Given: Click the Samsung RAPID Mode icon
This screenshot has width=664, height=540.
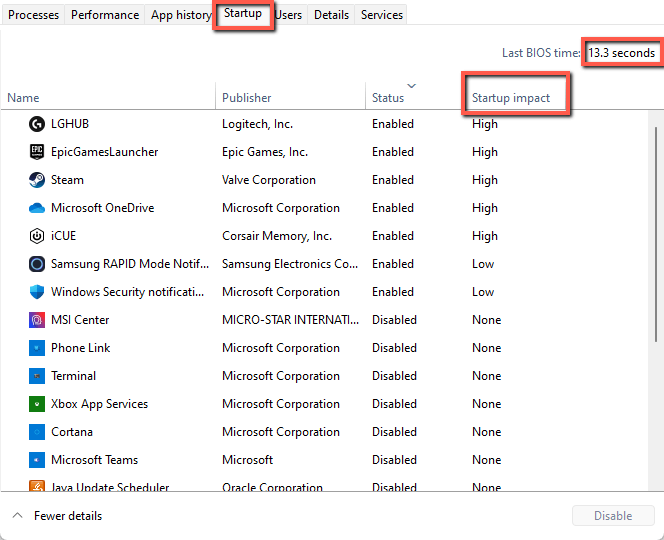Looking at the screenshot, I should (37, 264).
